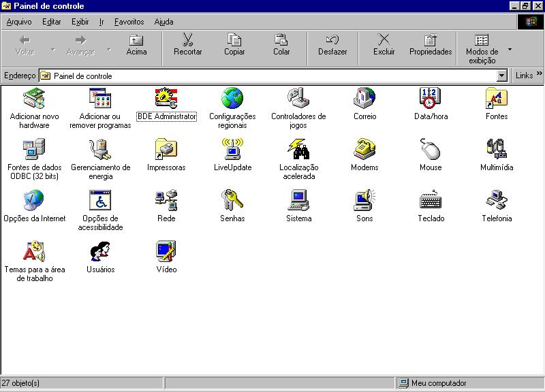The width and height of the screenshot is (545, 392).
Task: Click the Colar paste button
Action: point(281,46)
